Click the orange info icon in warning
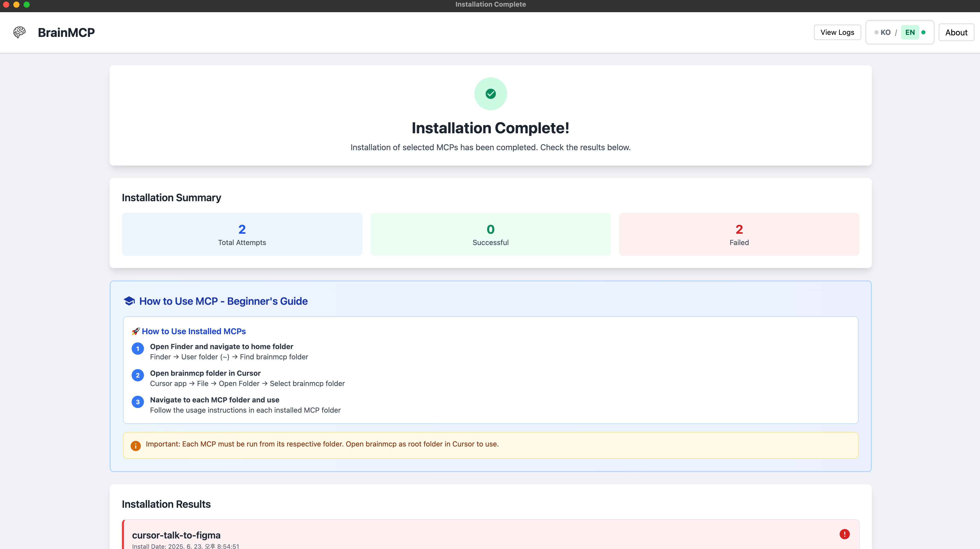This screenshot has height=549, width=980. 135,445
